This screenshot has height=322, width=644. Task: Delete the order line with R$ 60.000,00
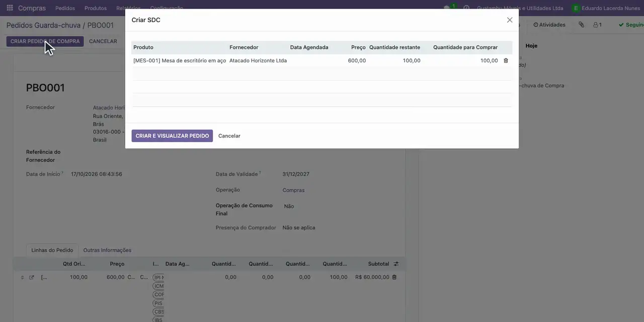pyautogui.click(x=394, y=277)
